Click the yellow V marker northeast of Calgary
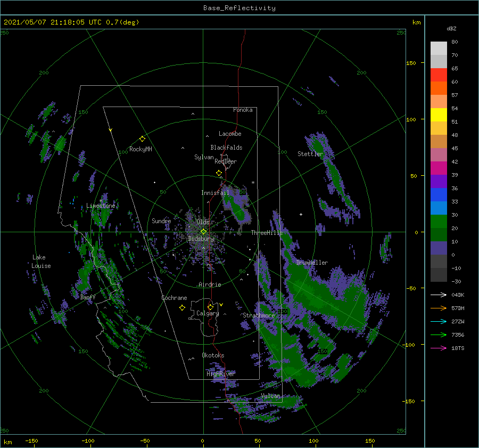 [221, 305]
